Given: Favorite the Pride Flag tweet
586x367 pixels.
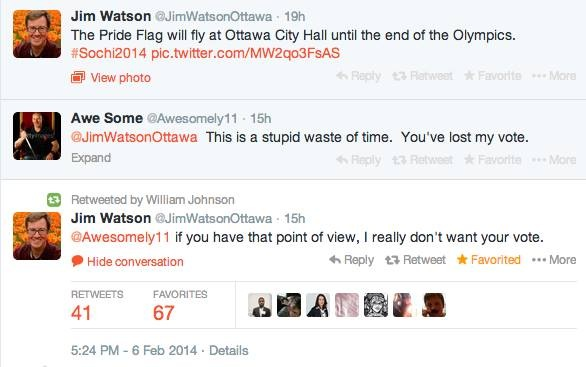Looking at the screenshot, I should 493,76.
